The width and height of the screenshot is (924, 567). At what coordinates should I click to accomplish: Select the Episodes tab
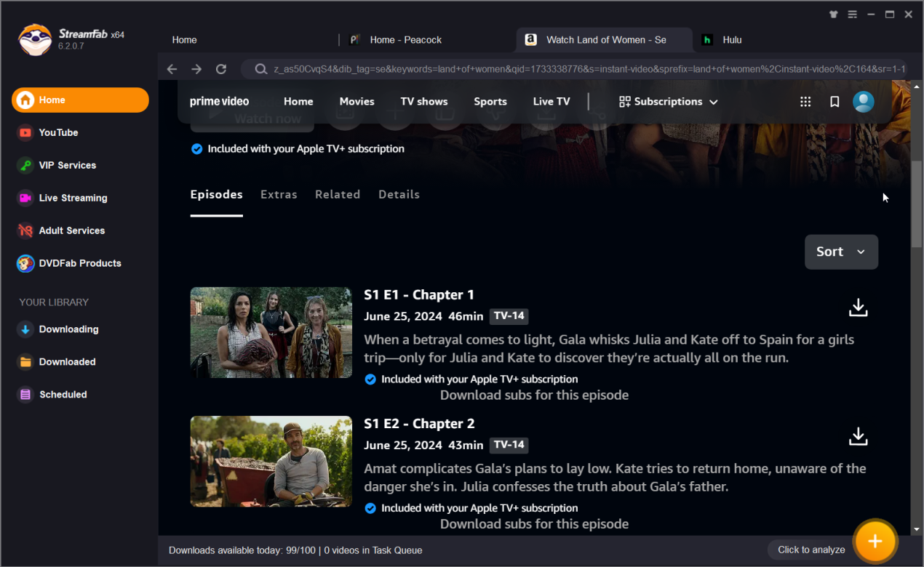pos(216,195)
